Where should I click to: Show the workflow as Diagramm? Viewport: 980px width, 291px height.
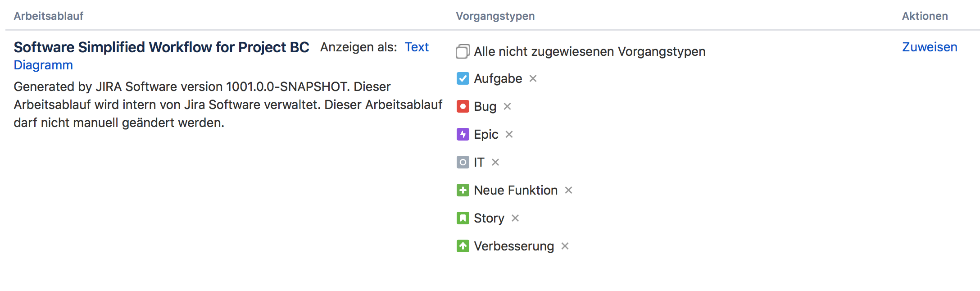[x=43, y=65]
